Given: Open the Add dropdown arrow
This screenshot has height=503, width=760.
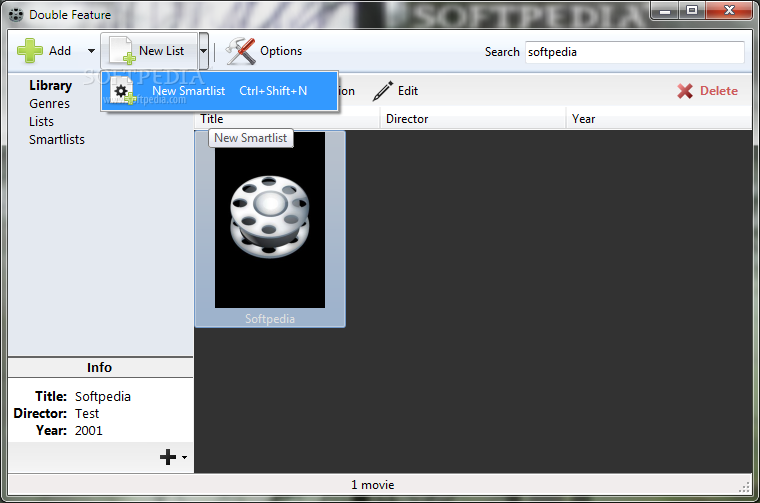Looking at the screenshot, I should [91, 51].
